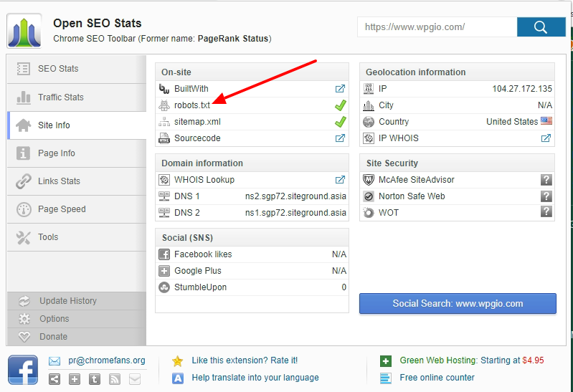Click the Green Web Hosting link
This screenshot has height=392, width=573.
(x=472, y=360)
